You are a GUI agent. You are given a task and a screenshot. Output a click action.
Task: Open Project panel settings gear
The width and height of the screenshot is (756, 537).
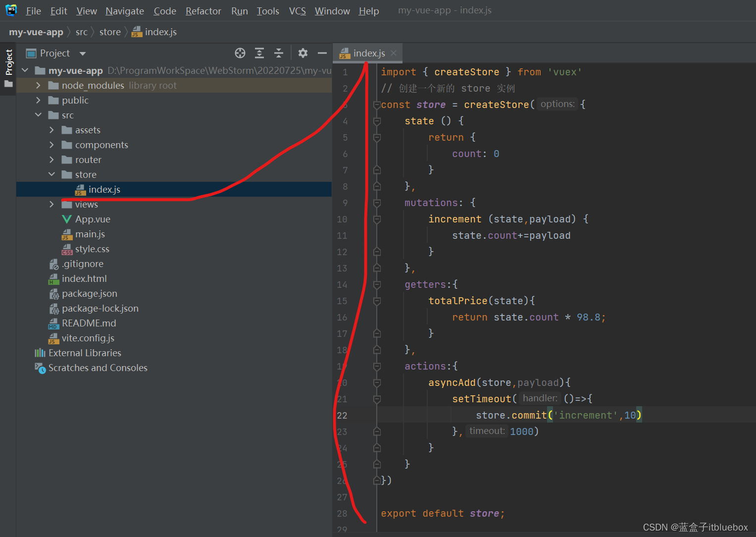[303, 53]
